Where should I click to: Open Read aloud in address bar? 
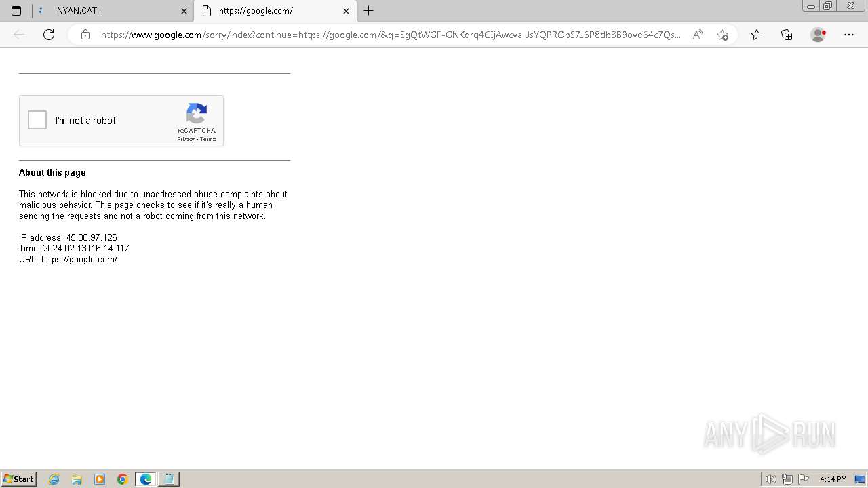[697, 35]
